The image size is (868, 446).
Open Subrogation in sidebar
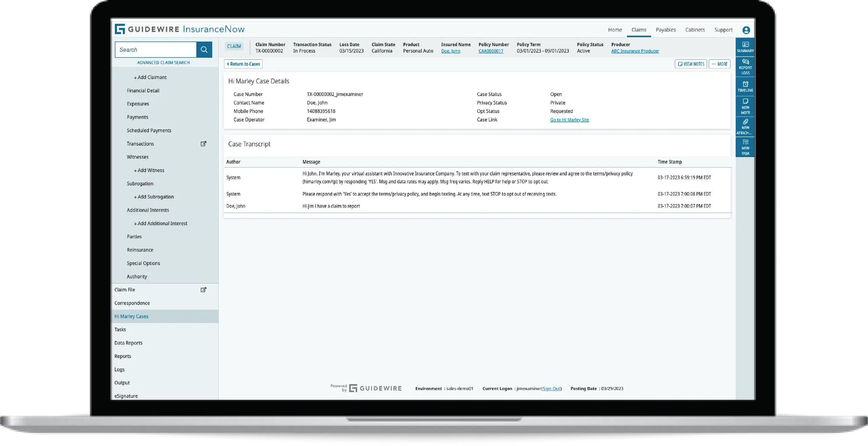coord(140,183)
